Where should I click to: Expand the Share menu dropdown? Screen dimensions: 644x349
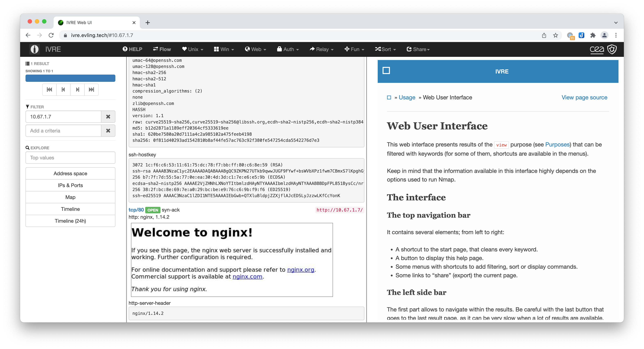pos(419,49)
